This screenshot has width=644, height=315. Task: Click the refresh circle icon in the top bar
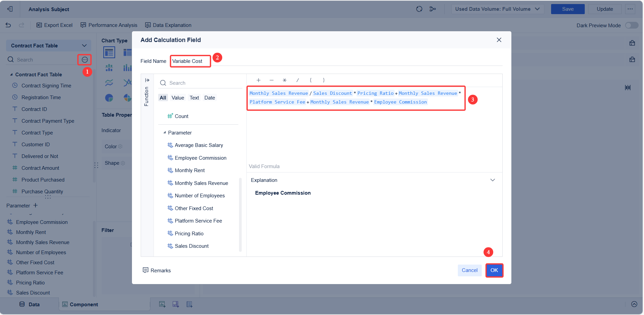[x=419, y=9]
